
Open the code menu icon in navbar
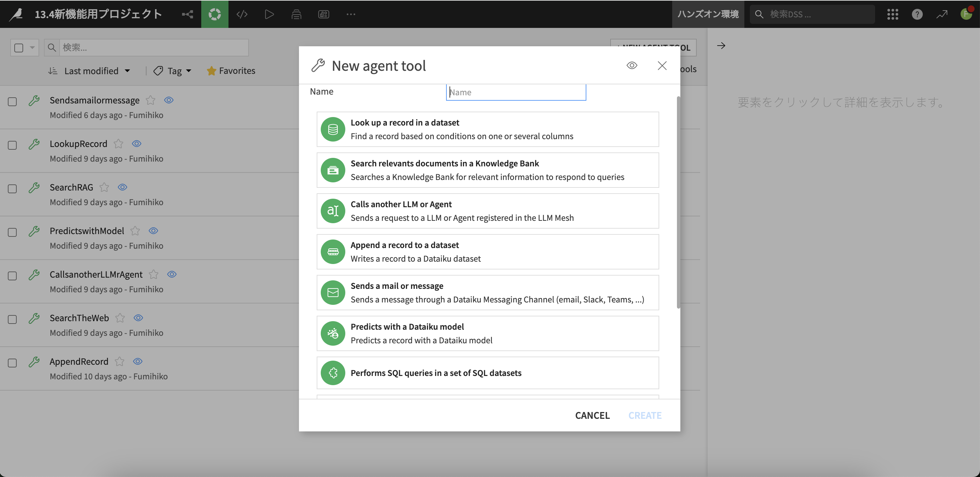pos(242,14)
